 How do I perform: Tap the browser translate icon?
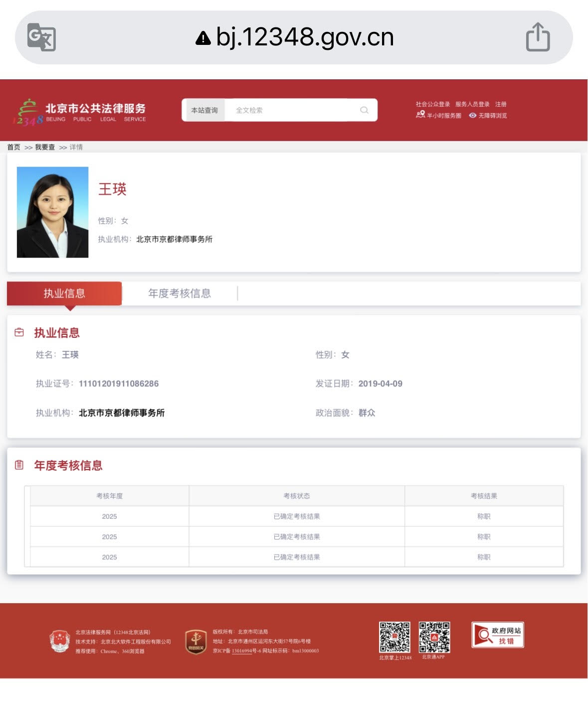pos(41,37)
